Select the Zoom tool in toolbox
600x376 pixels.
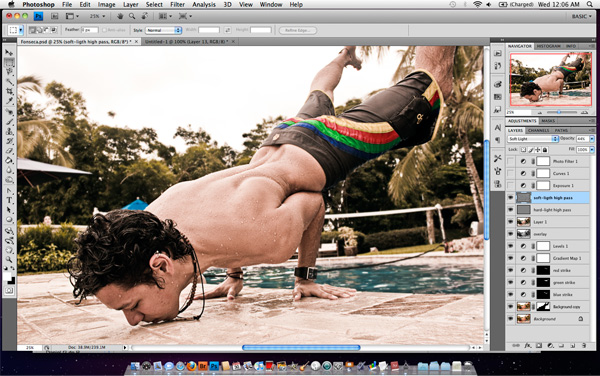tap(9, 260)
